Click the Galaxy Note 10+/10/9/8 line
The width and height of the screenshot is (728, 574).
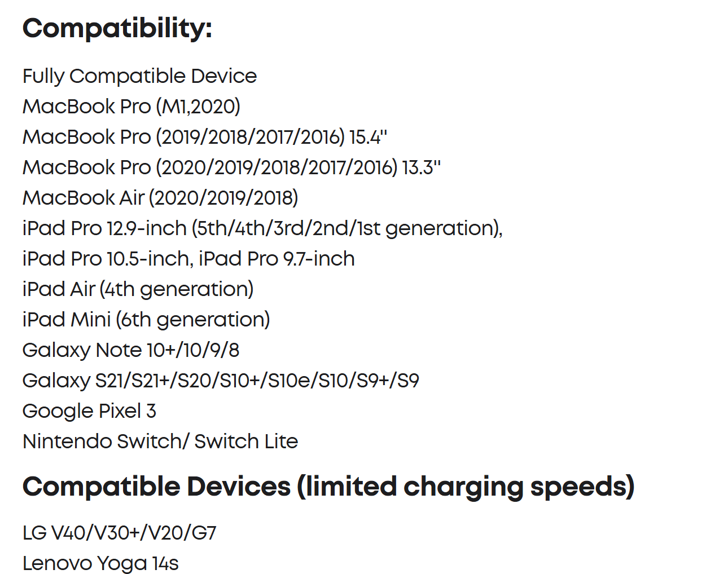click(130, 350)
